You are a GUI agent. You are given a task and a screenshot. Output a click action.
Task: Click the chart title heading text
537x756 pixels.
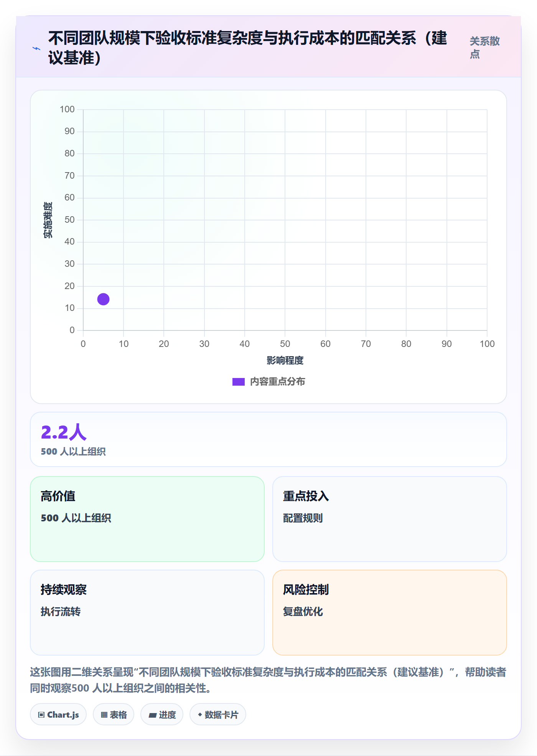coord(248,48)
